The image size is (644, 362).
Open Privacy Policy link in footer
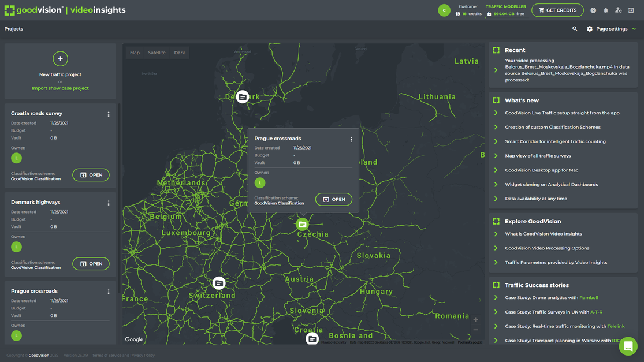[x=143, y=356]
